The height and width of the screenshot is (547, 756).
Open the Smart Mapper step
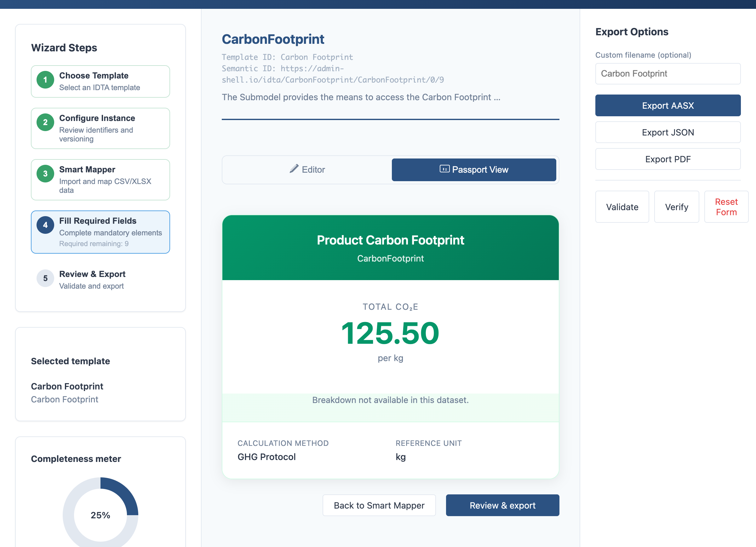pyautogui.click(x=100, y=180)
